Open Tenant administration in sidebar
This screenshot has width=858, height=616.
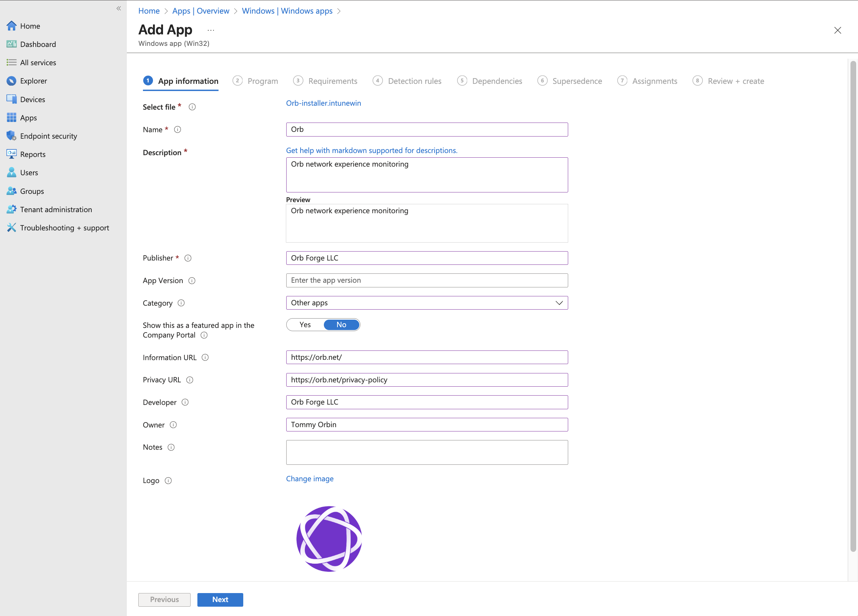click(56, 209)
